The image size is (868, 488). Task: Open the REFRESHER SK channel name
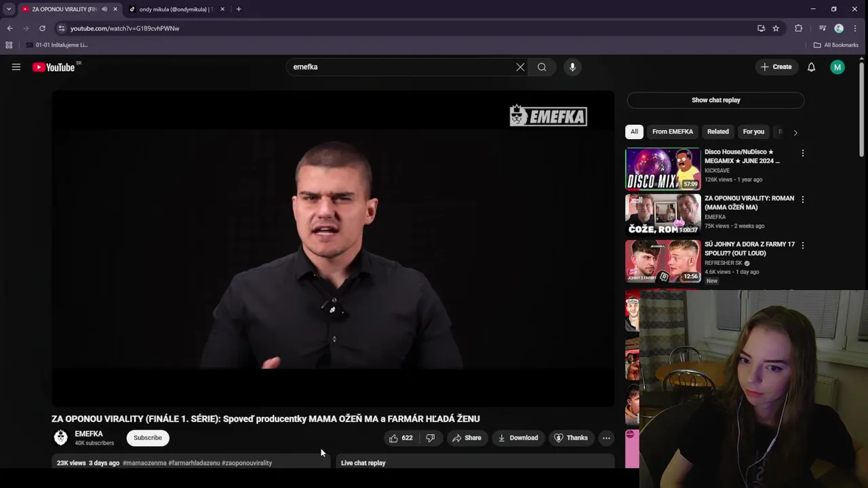(724, 263)
